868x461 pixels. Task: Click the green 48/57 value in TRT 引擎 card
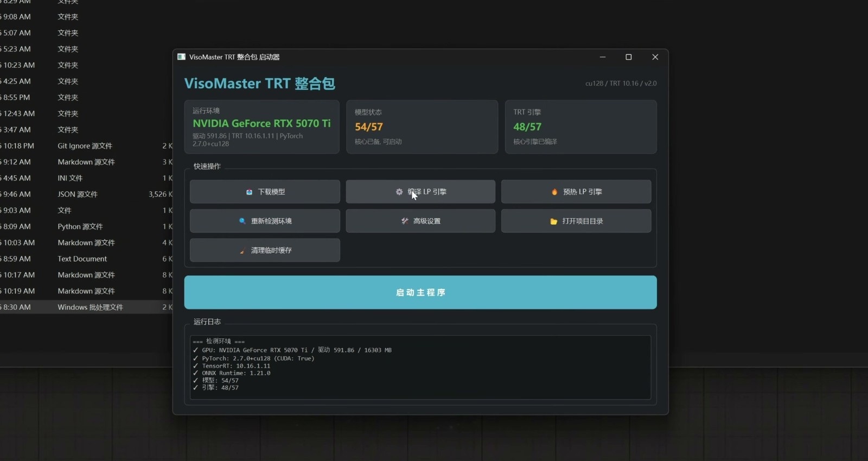tap(527, 127)
